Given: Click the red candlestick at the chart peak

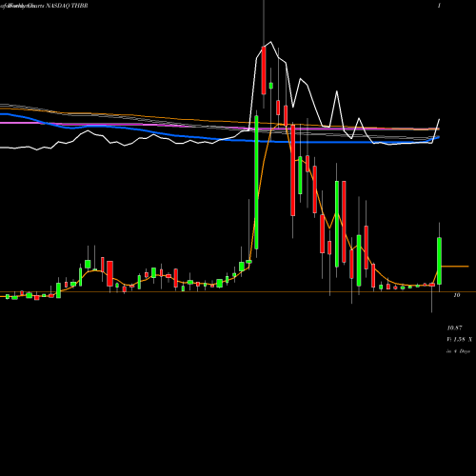Looking at the screenshot, I should pos(264,70).
